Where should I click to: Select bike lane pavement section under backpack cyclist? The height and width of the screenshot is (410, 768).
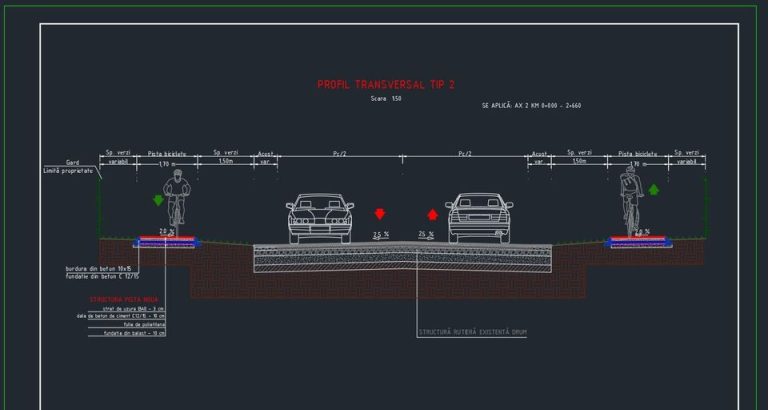(638, 242)
